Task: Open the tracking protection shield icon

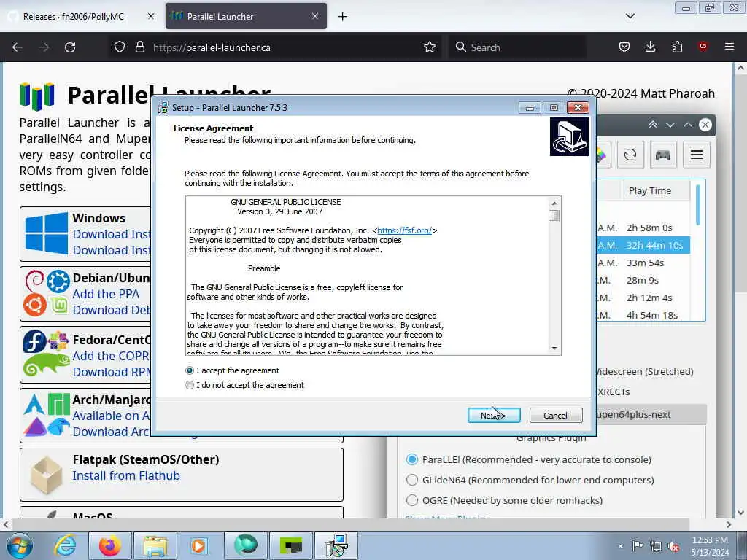Action: (120, 47)
